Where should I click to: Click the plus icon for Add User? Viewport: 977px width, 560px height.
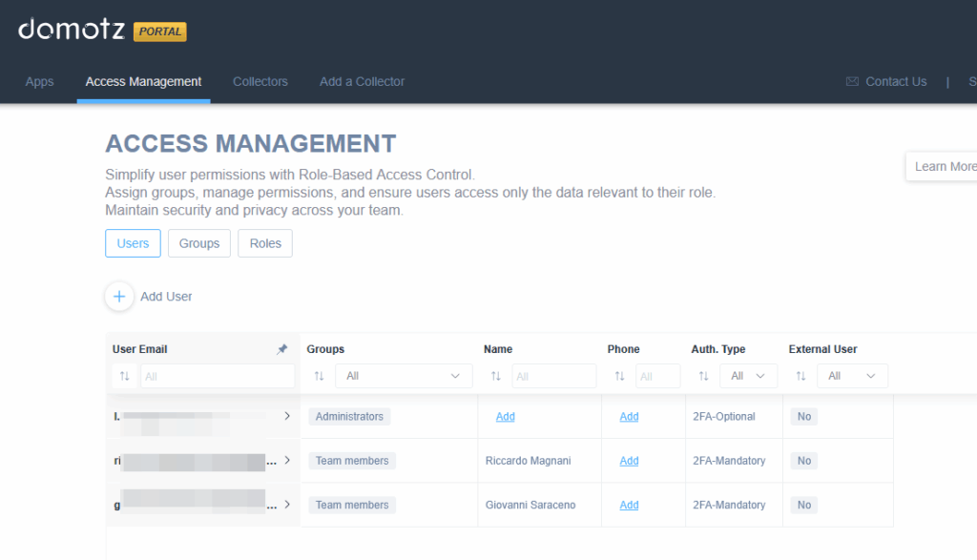pyautogui.click(x=119, y=297)
